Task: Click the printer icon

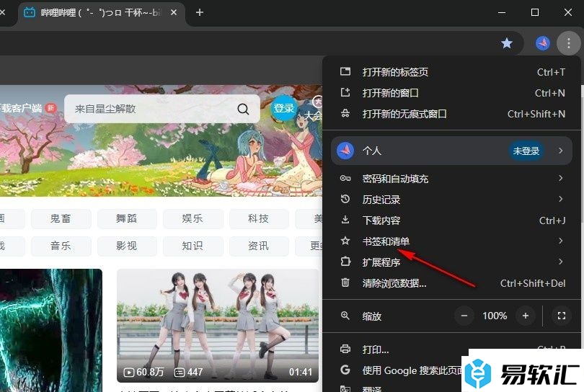Action: pos(345,349)
